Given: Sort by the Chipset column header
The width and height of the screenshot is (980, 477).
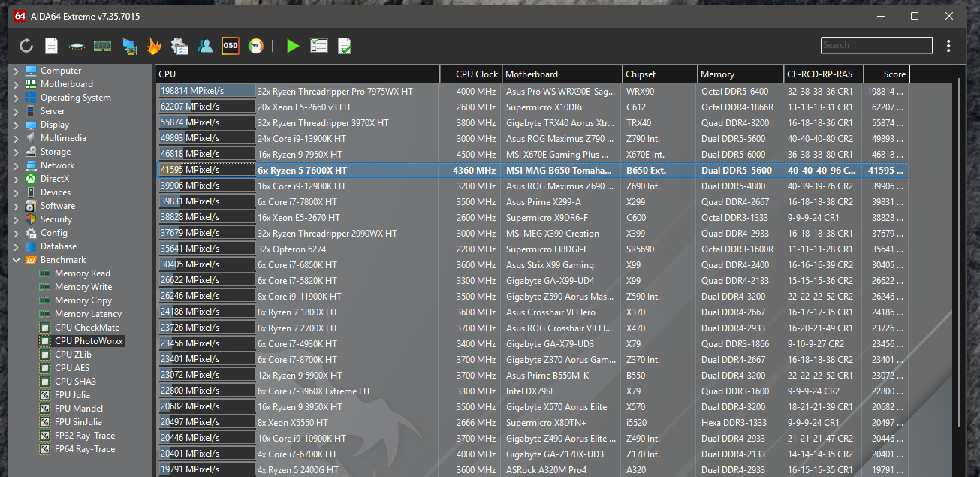Looking at the screenshot, I should [x=659, y=74].
